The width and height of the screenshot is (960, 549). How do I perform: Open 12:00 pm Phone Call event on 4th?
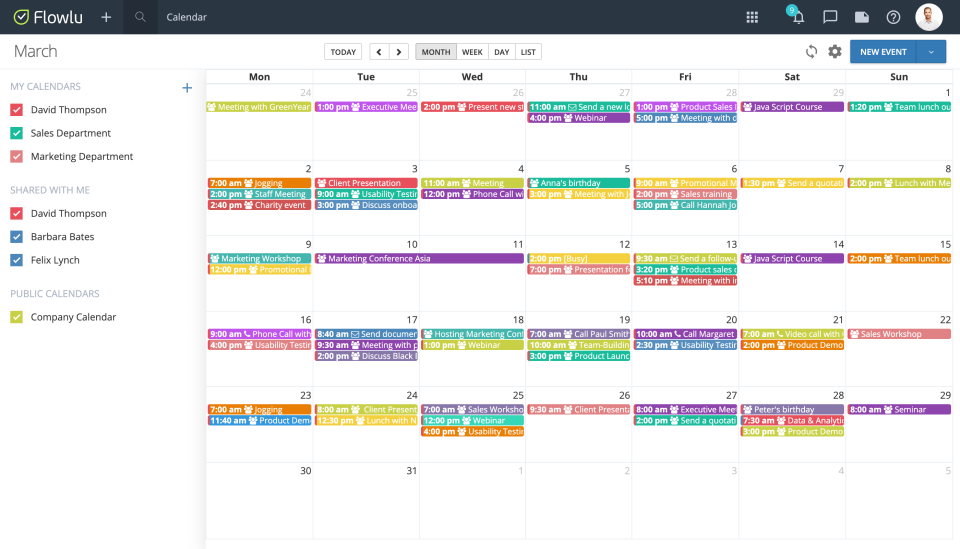pos(473,193)
